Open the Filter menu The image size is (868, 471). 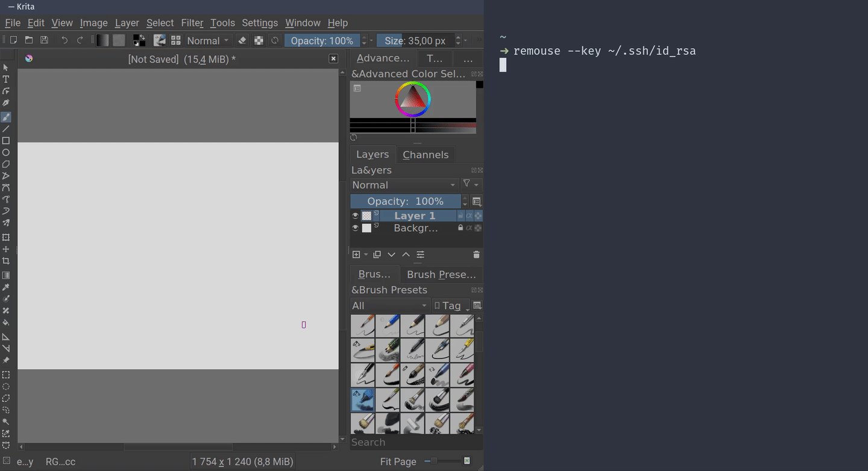click(x=192, y=23)
